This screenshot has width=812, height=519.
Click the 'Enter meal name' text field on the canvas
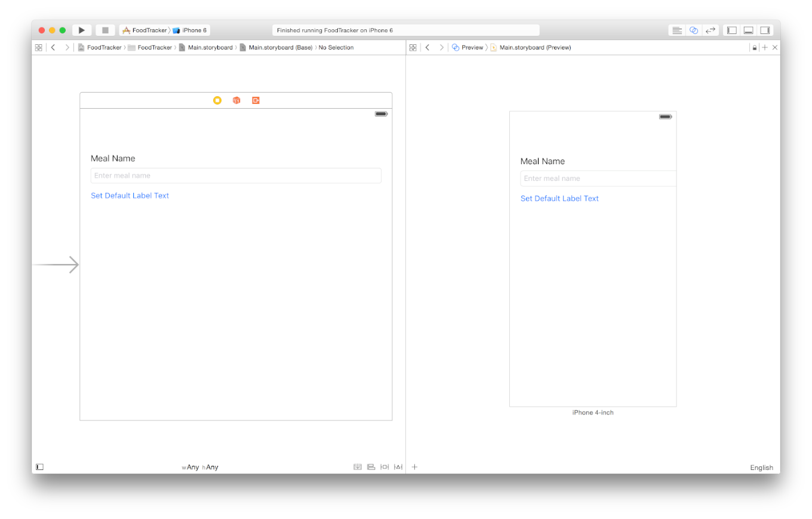[236, 176]
